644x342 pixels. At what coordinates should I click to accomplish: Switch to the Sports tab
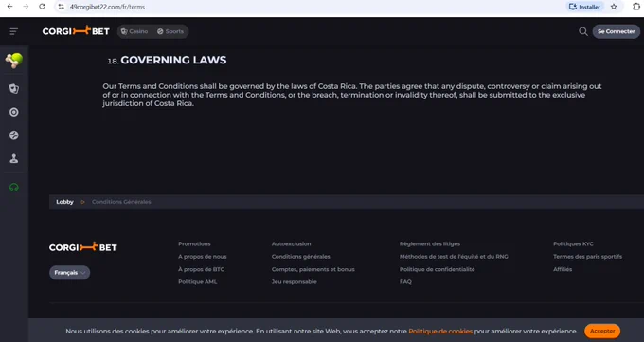(170, 31)
